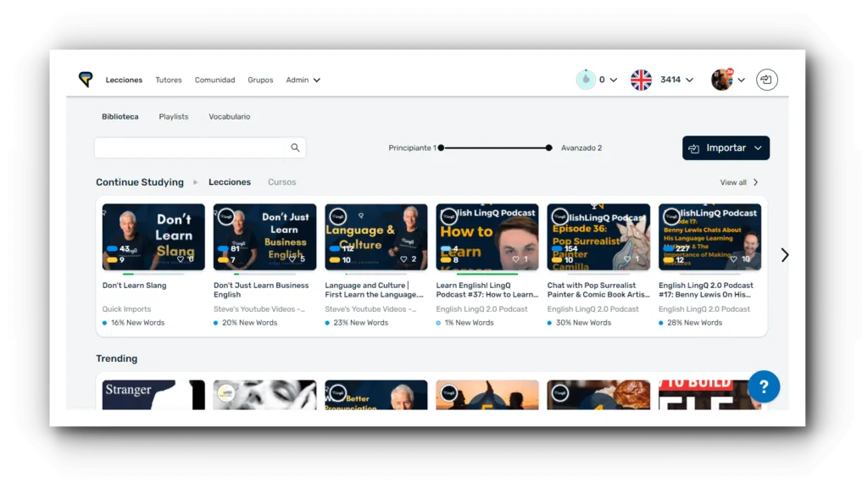Like the "Don't Learn Slang" lesson heart
The image size is (868, 489).
coord(181,259)
